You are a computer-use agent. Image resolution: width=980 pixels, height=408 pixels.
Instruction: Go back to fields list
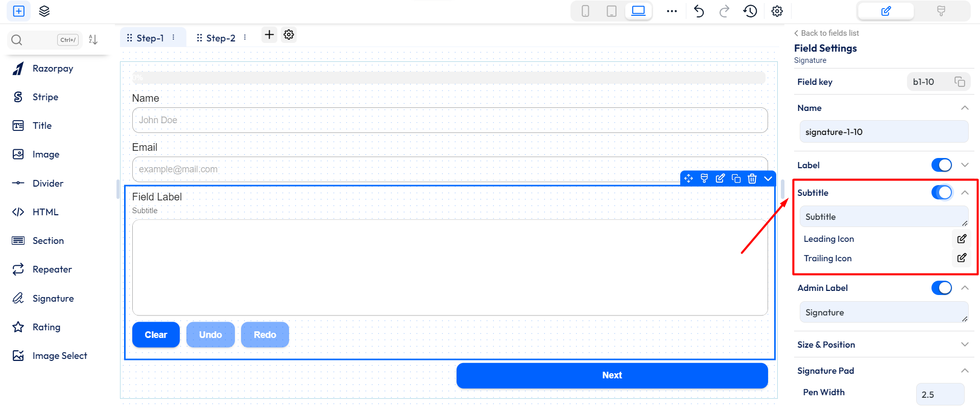point(826,33)
